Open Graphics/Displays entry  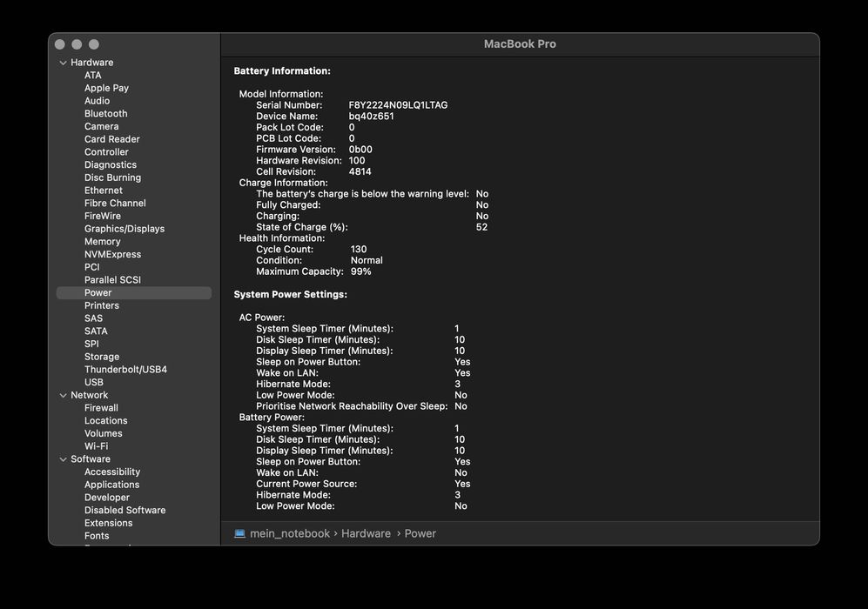[x=124, y=229]
